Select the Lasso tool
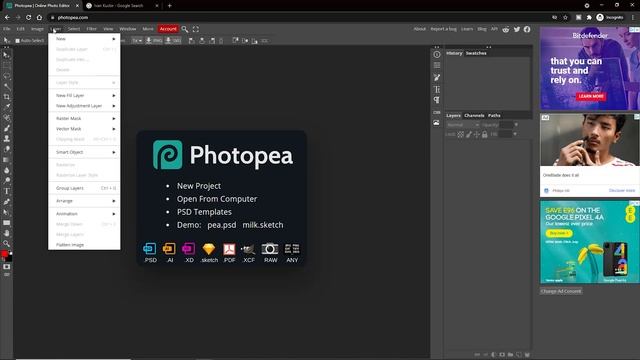Screen dimensions: 640x360 (x=7, y=76)
